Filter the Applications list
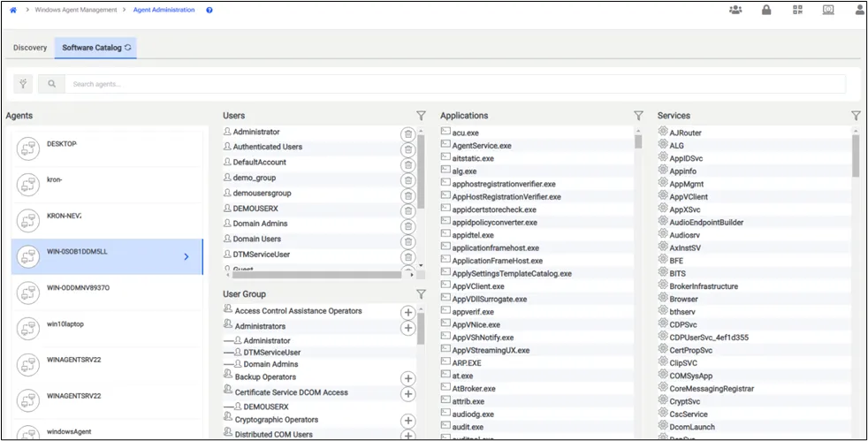The height and width of the screenshot is (441, 868). click(638, 116)
